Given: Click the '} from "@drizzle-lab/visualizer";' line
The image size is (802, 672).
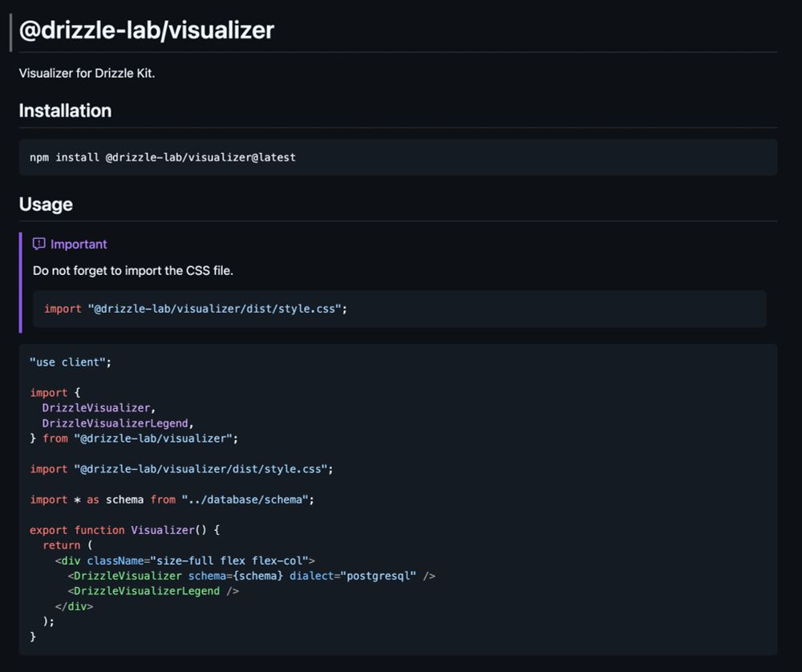Looking at the screenshot, I should (134, 439).
